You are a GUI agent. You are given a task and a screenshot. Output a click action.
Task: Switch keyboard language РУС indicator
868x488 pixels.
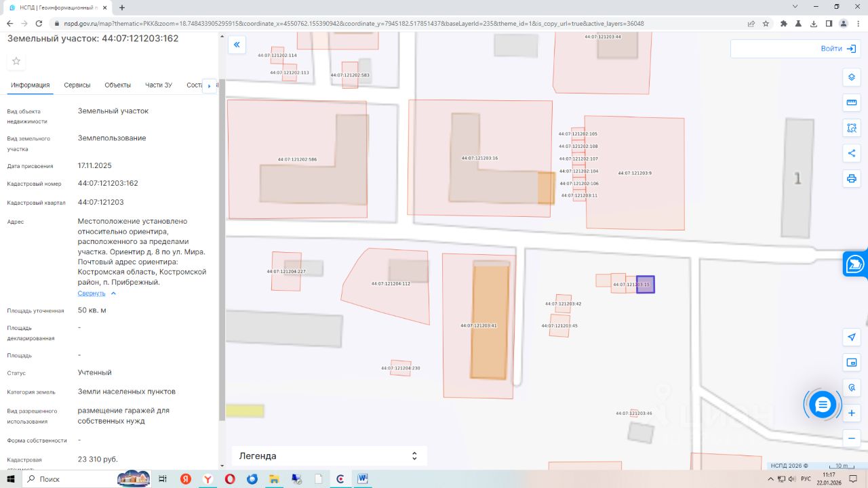pyautogui.click(x=806, y=479)
